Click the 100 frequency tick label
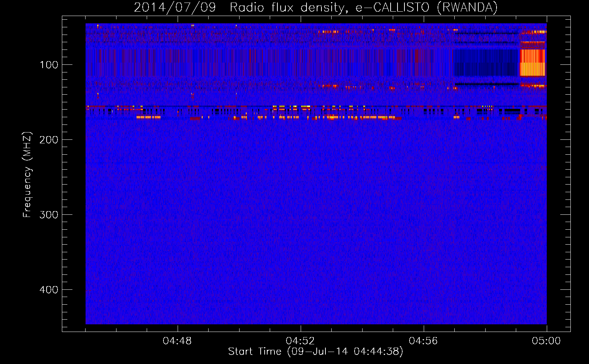This screenshot has width=589, height=364. 49,65
